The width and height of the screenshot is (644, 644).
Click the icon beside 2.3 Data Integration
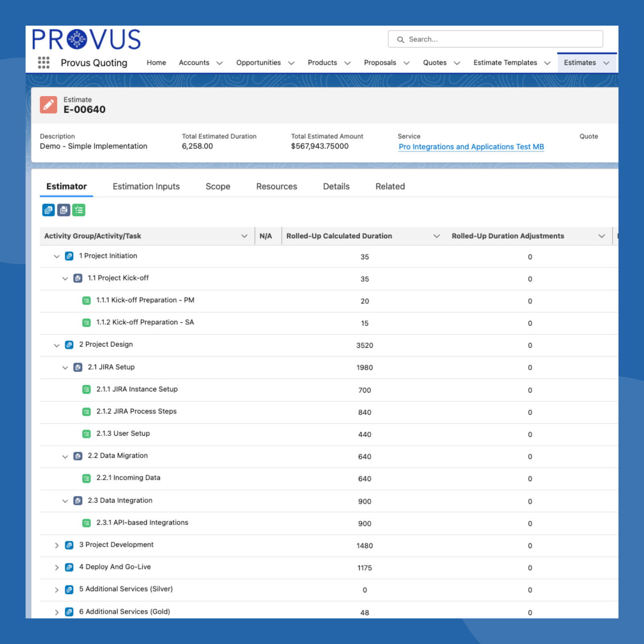78,501
